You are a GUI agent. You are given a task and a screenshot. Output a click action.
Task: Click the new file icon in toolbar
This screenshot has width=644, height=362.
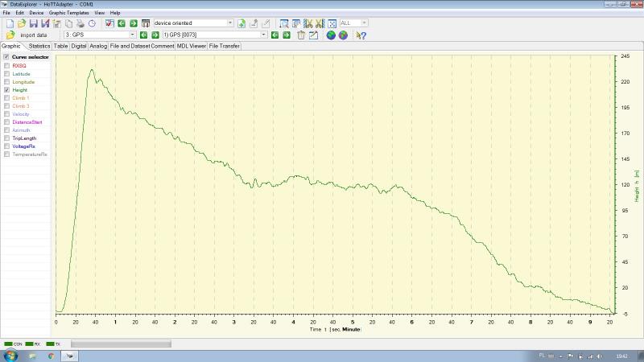[10, 23]
